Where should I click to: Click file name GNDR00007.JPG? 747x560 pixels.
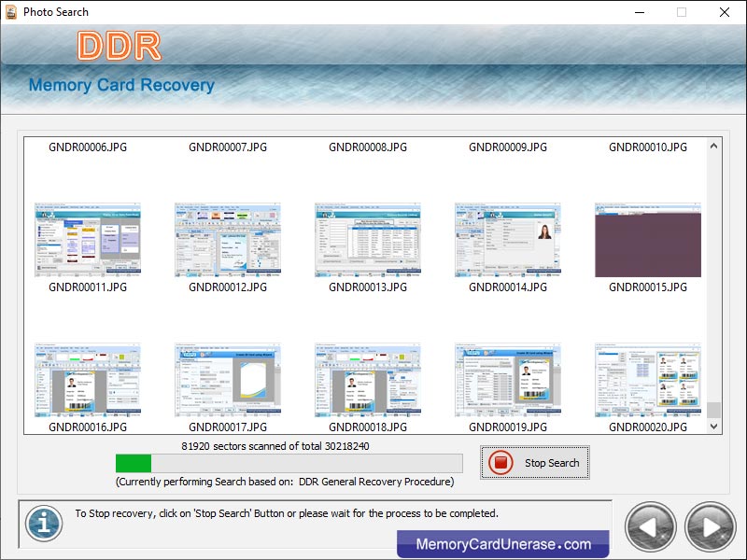click(x=228, y=147)
